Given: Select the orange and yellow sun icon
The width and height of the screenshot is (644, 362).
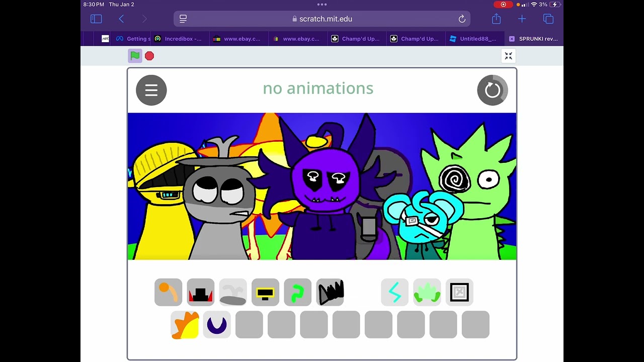Looking at the screenshot, I should tap(185, 325).
